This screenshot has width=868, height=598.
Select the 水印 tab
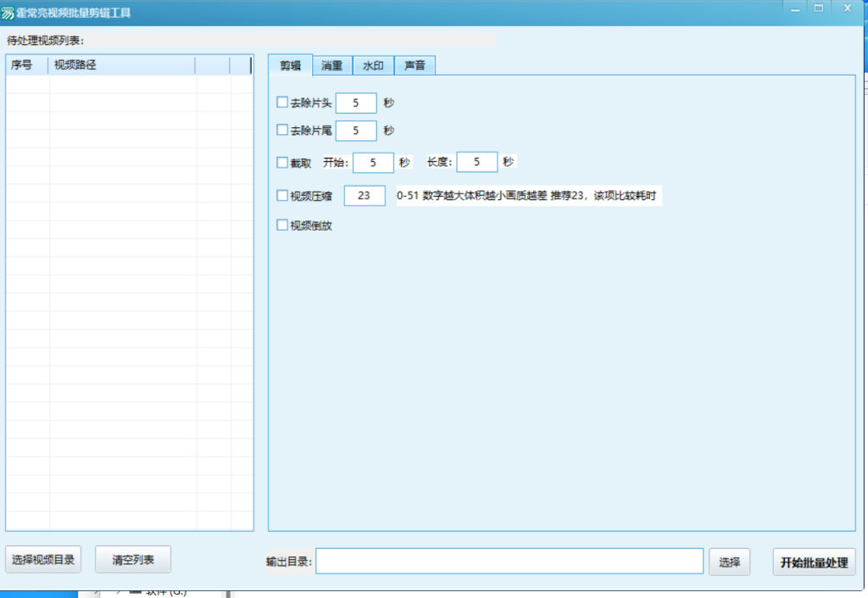coord(373,65)
